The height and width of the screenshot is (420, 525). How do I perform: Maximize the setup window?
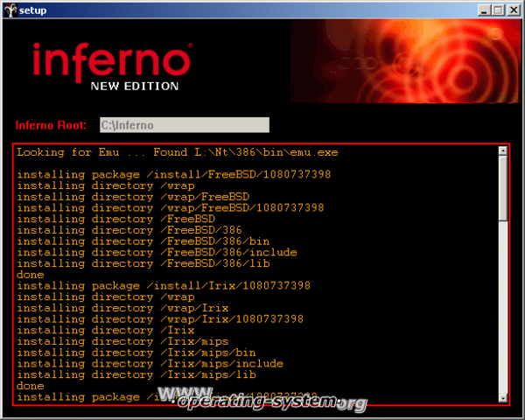tap(499, 10)
